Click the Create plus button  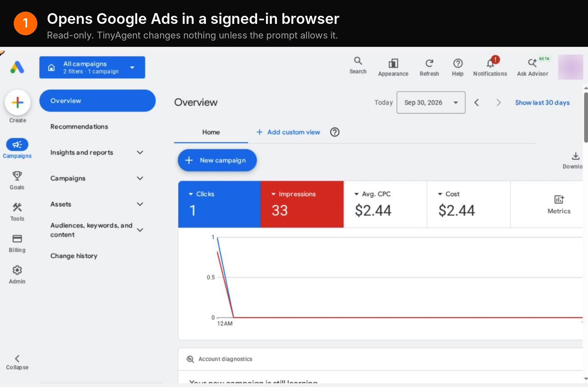coord(18,102)
